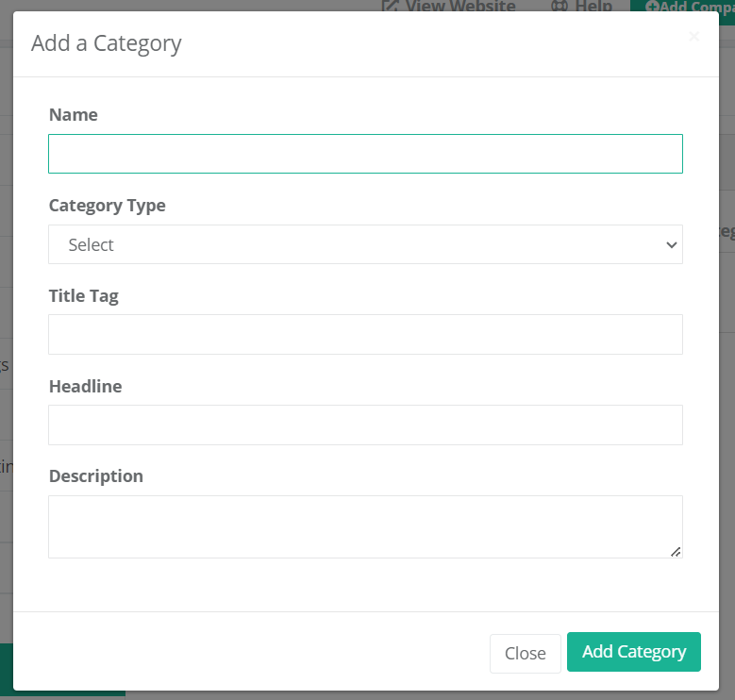Click the Category Type label

click(108, 205)
